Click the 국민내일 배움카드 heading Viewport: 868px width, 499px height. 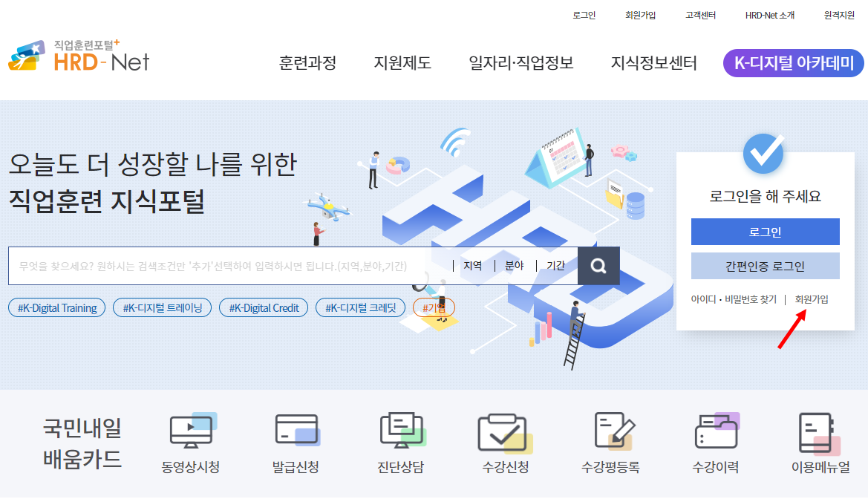[x=82, y=443]
